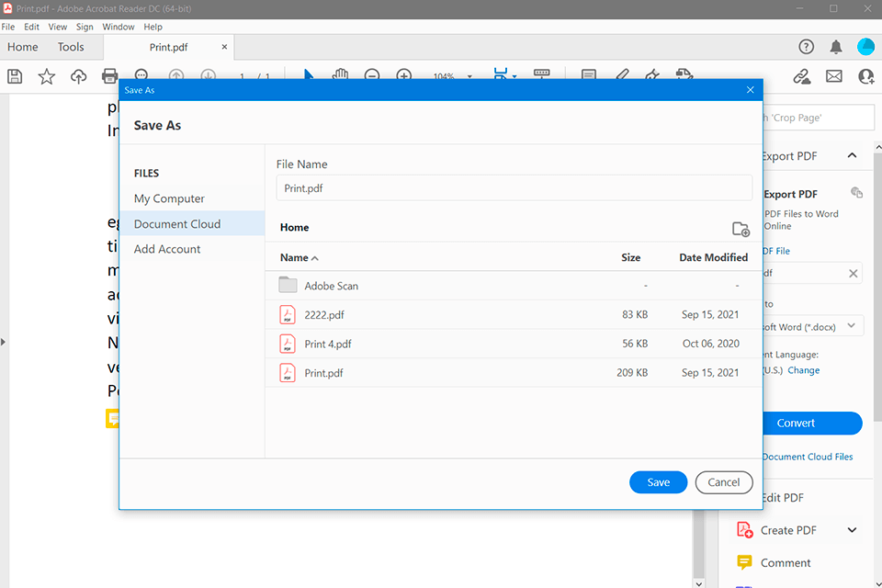Close the Print.pdf tab
Viewport: 882px width, 588px height.
tap(224, 47)
